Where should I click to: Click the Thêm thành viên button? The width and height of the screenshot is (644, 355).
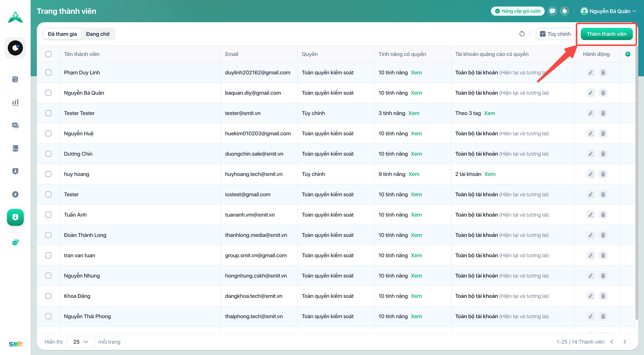point(606,34)
